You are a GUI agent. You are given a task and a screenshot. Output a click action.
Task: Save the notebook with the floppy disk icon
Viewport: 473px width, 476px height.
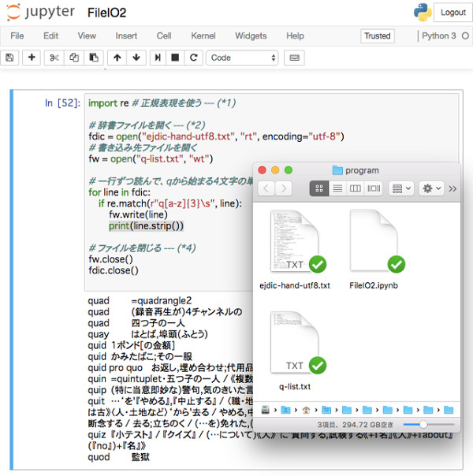(9, 58)
